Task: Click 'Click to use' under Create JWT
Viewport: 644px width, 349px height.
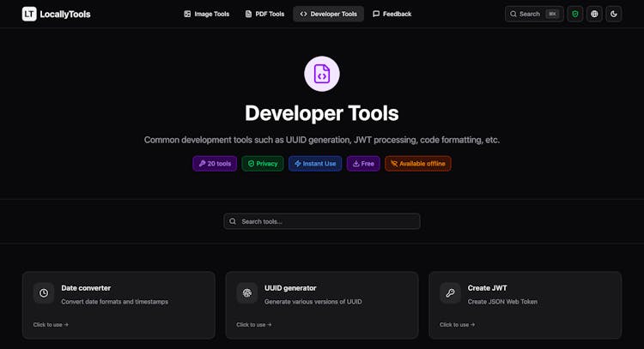Action: click(457, 324)
